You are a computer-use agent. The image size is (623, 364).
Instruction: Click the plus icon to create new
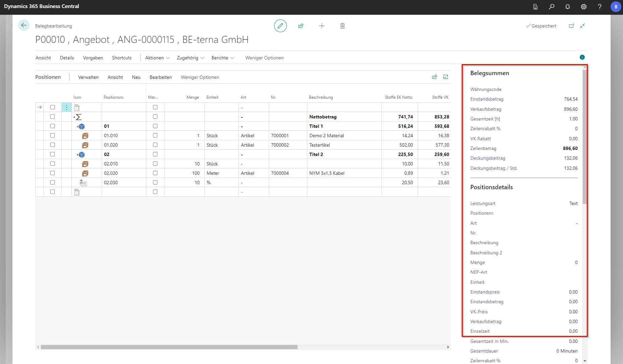tap(322, 26)
